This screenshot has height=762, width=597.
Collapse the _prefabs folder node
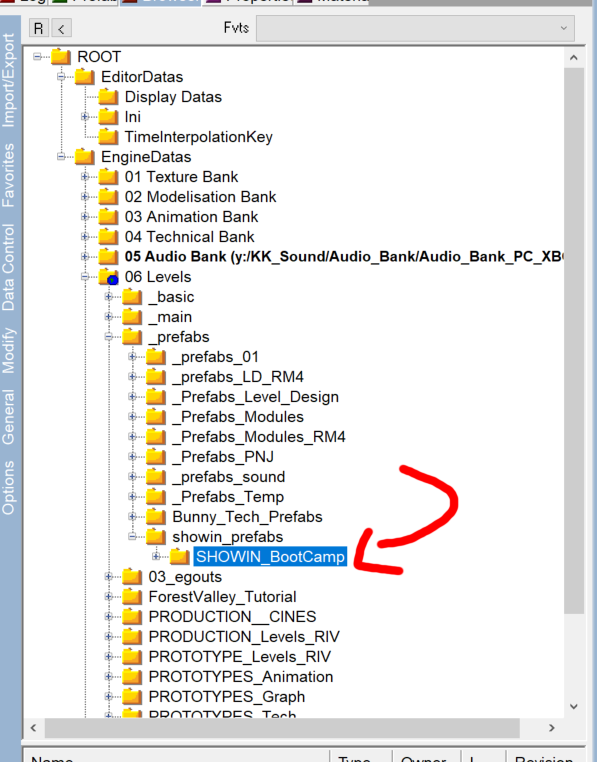tap(108, 337)
